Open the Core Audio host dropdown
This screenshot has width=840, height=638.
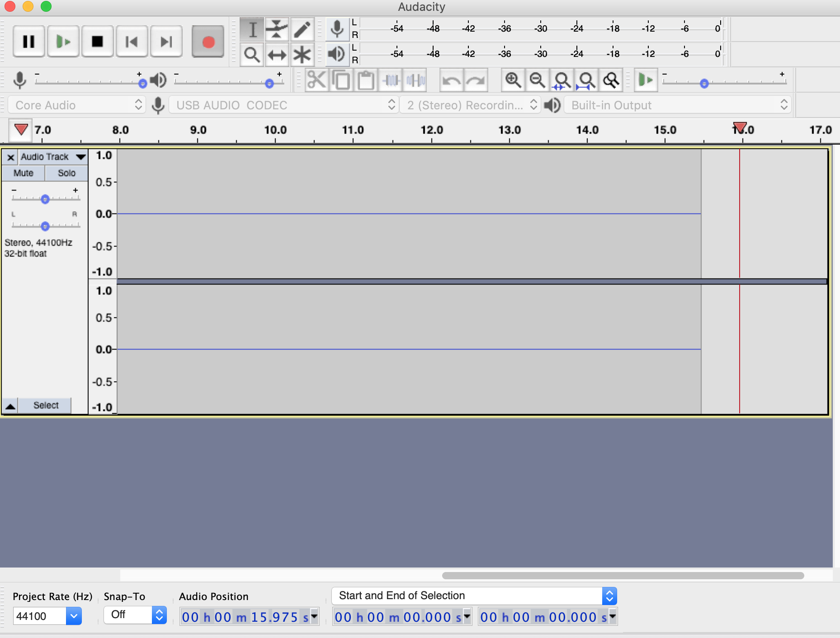click(x=77, y=105)
